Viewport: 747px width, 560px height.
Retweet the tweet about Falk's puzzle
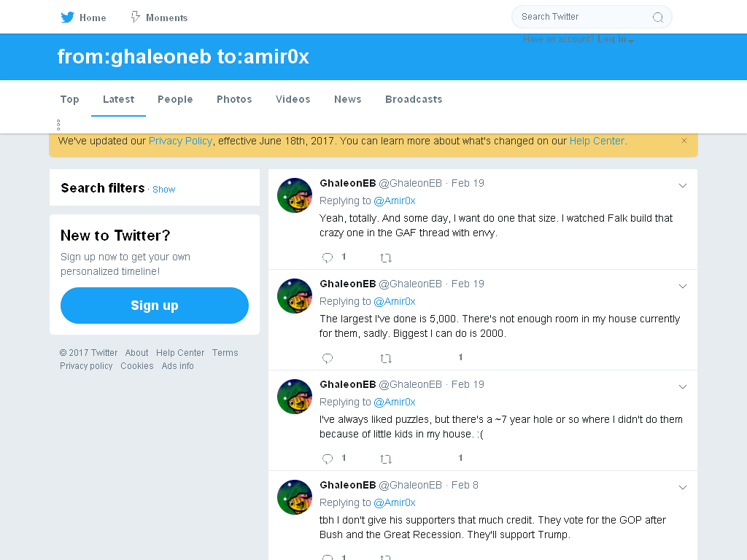coord(386,258)
